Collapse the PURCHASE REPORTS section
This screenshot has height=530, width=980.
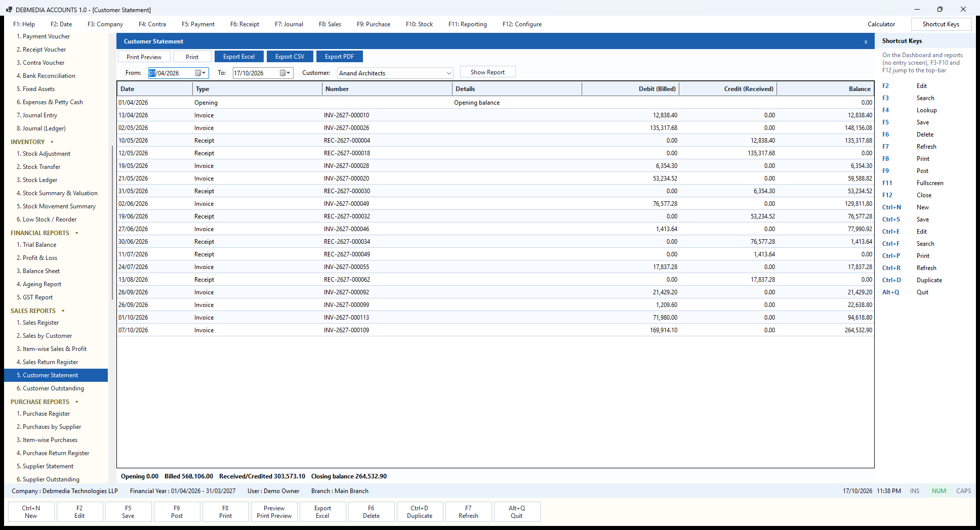pos(76,402)
